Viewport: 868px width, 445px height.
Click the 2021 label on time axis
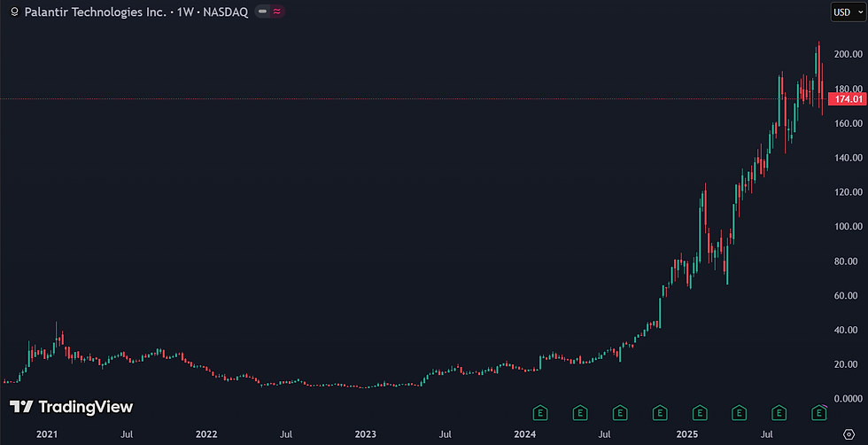click(x=47, y=433)
